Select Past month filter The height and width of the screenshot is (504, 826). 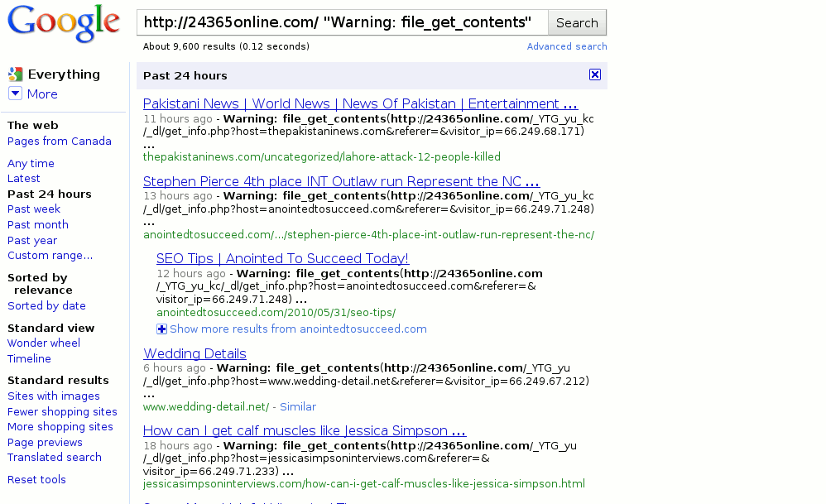pyautogui.click(x=38, y=225)
